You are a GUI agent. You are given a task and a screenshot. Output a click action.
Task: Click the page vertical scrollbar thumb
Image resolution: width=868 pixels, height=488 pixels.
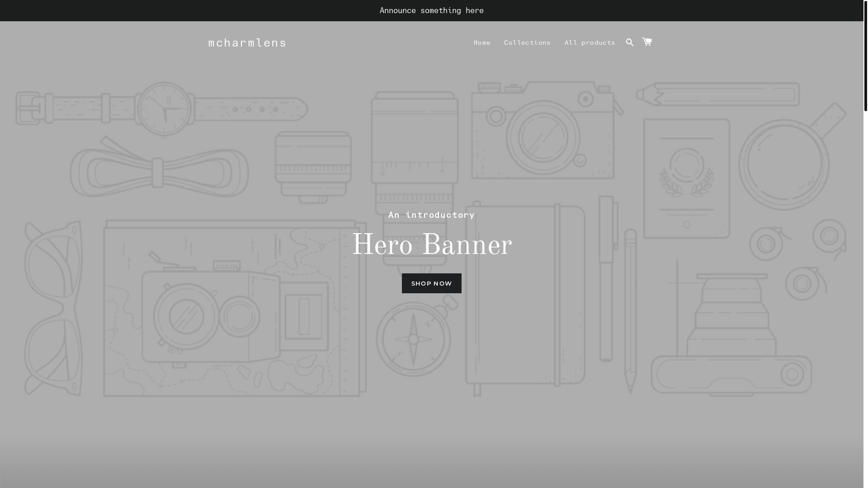(866, 56)
